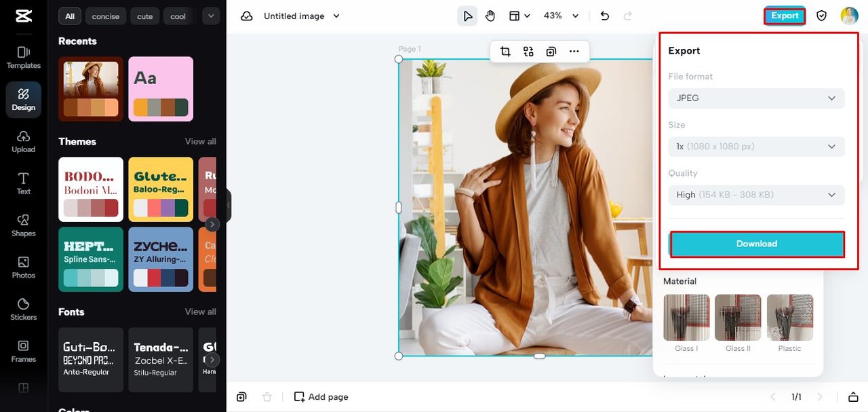This screenshot has height=412, width=868.
Task: Apply the Glute Baloo-Regular theme
Action: (161, 189)
